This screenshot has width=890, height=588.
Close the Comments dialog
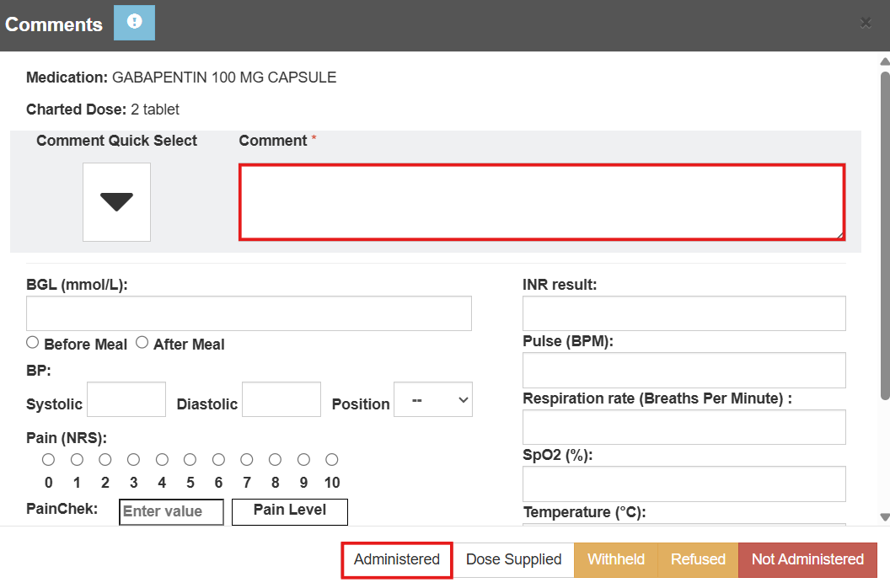click(866, 24)
